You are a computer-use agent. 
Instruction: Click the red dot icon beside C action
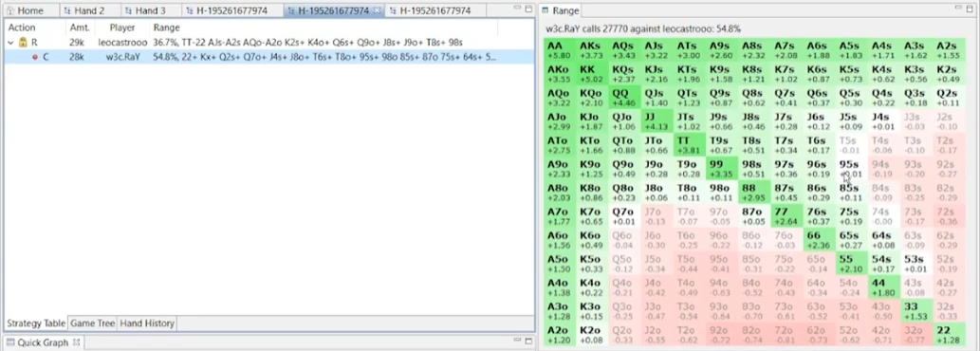coord(35,57)
